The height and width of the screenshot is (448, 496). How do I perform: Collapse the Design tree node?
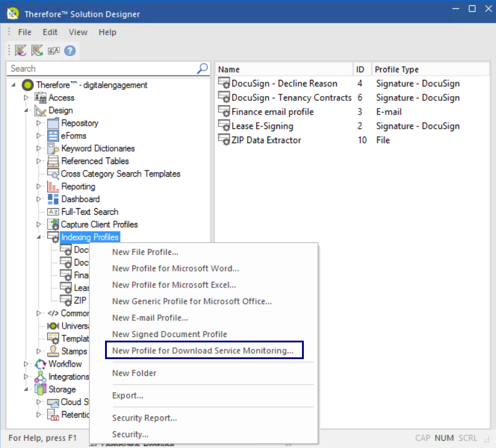26,110
